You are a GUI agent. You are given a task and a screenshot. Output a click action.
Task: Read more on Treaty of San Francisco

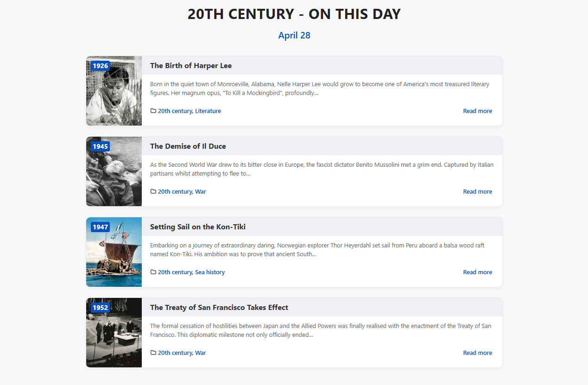coord(478,353)
